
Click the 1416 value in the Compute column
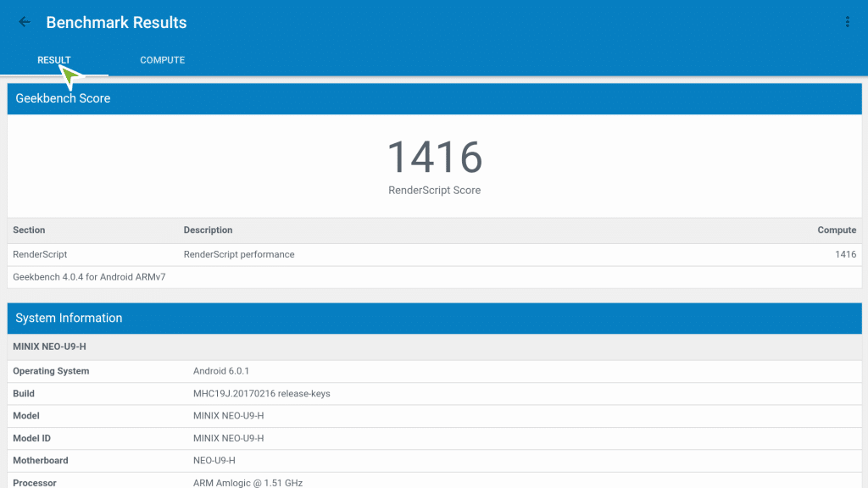coord(844,254)
